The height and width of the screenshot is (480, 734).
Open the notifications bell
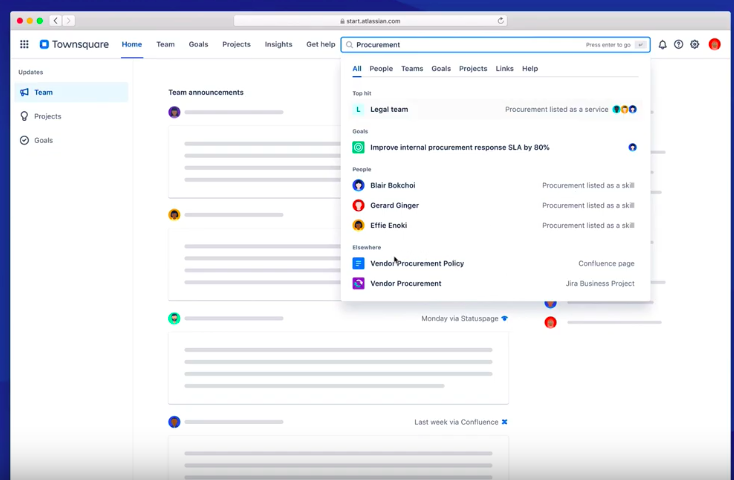pos(662,44)
